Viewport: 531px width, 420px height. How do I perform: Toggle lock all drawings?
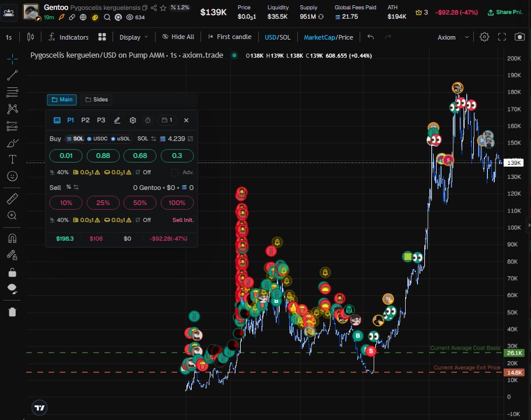point(12,272)
